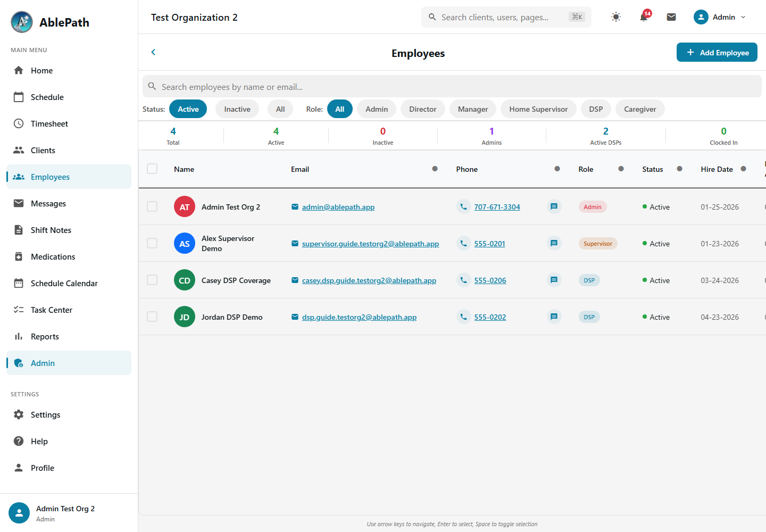766x532 pixels.
Task: Click the Hire Date column header dot
Action: 743,169
